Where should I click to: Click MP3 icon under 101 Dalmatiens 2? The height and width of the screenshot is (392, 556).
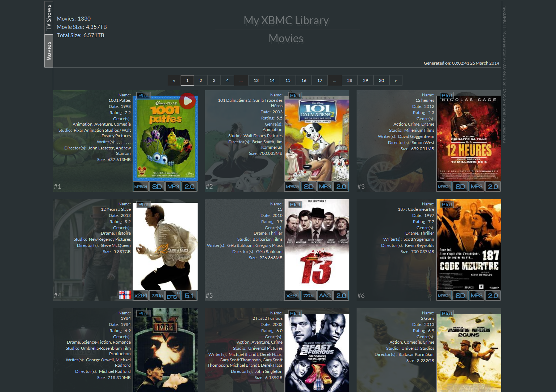click(325, 187)
